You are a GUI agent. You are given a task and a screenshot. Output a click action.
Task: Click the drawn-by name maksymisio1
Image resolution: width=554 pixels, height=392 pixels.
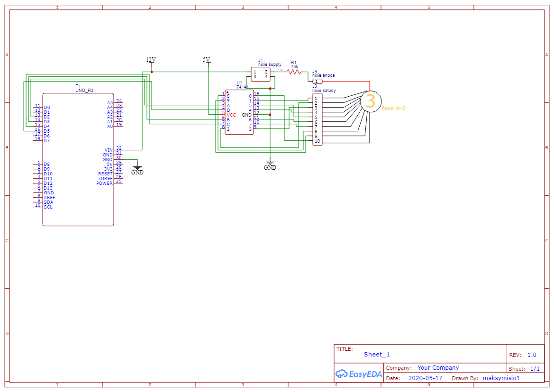coord(500,378)
